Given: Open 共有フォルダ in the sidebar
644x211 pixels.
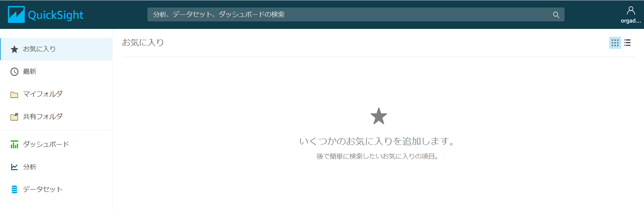Looking at the screenshot, I should (x=56, y=117).
